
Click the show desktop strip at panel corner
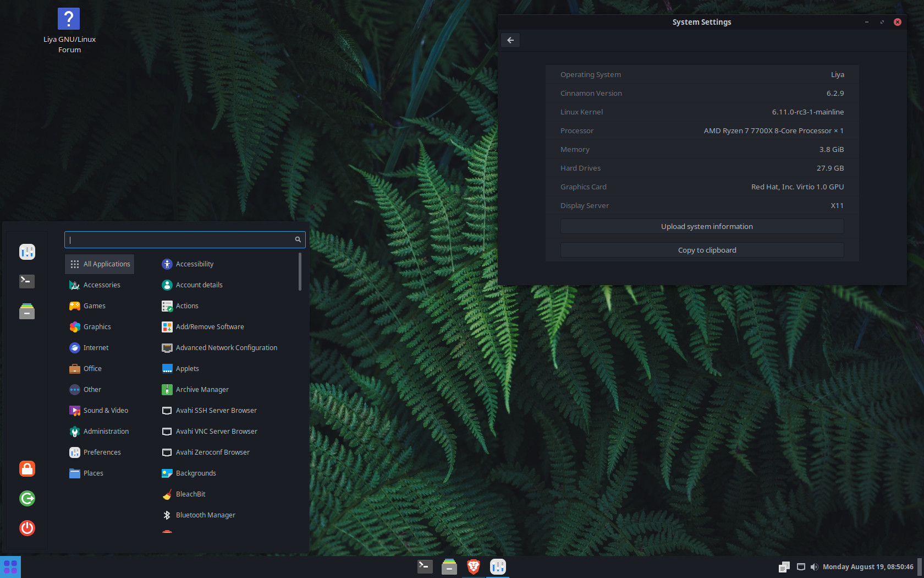point(920,567)
